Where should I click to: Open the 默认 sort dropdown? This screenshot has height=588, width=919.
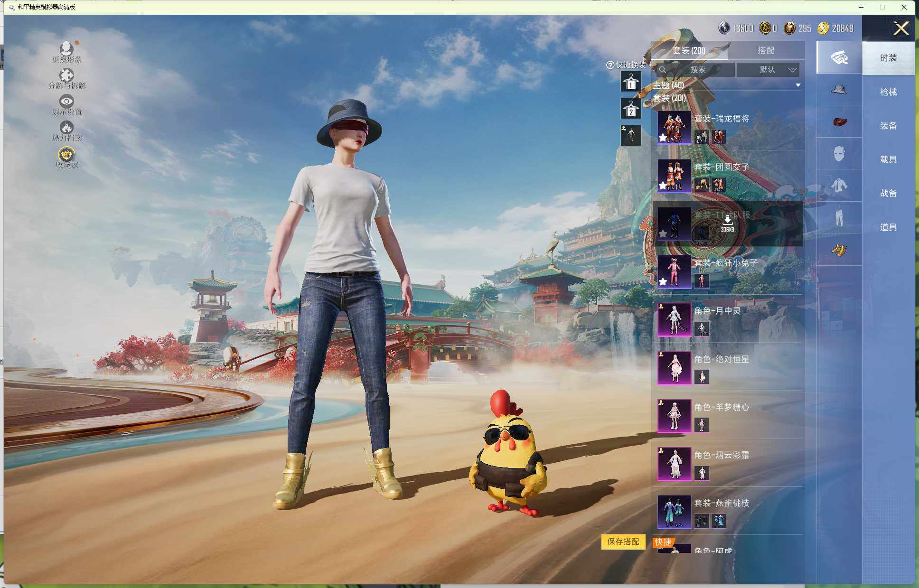pos(768,70)
